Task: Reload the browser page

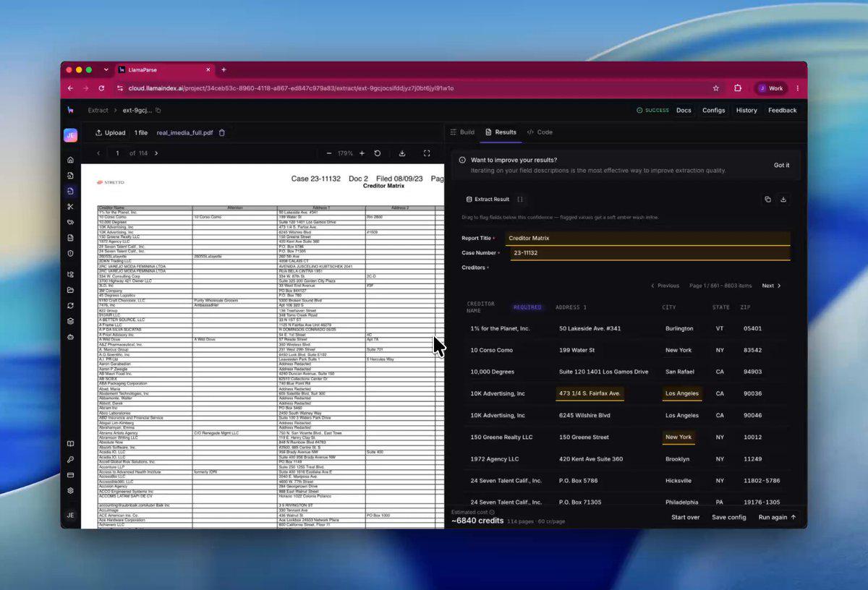Action: tap(101, 88)
